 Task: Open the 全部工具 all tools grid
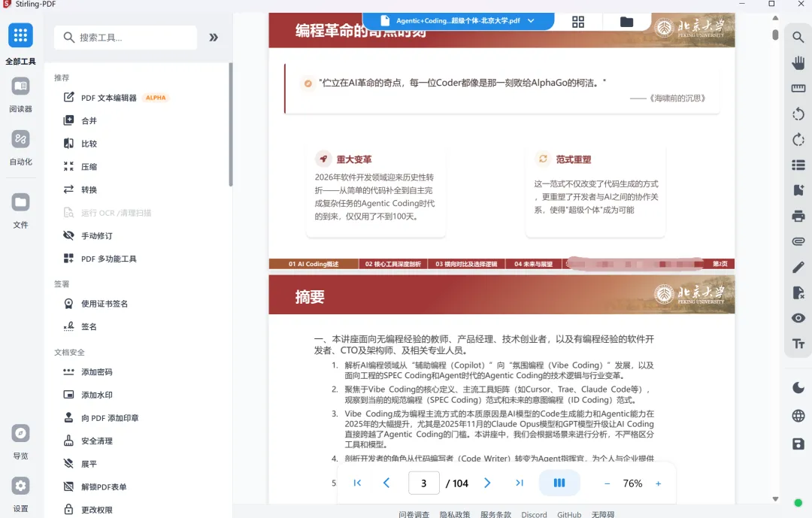tap(21, 36)
